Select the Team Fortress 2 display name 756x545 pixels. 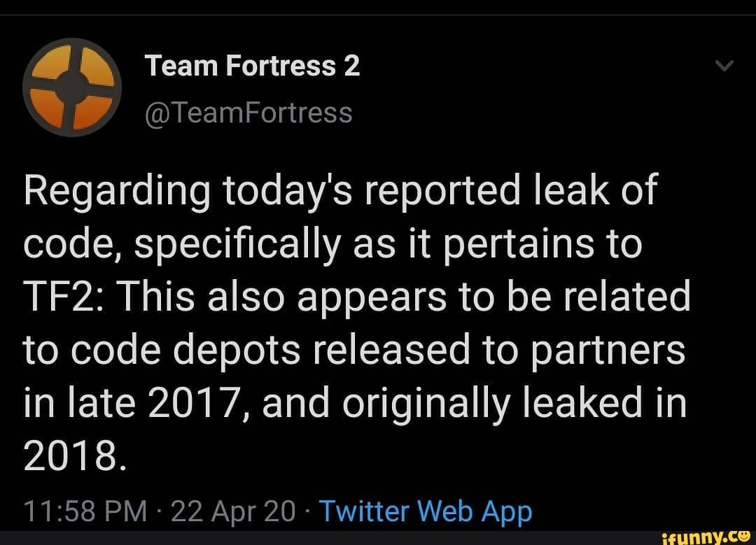coord(253,65)
